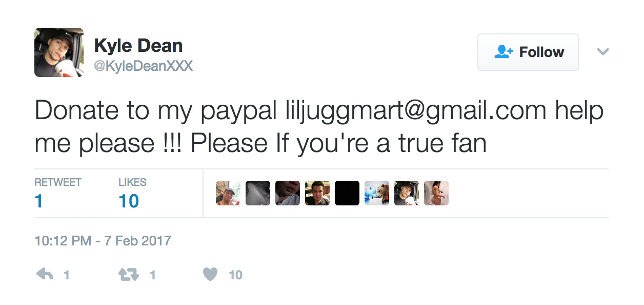Open liker avatar of man holding red cup
This screenshot has width=644, height=305.
(407, 193)
